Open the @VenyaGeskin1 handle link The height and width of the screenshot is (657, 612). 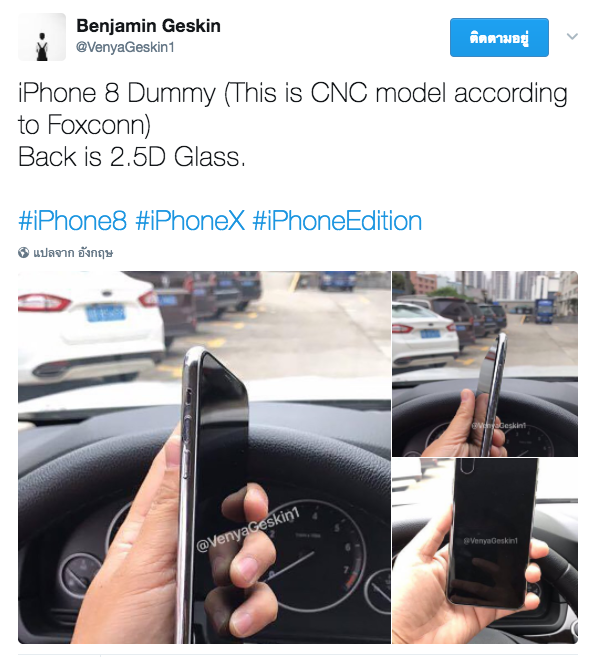pyautogui.click(x=125, y=47)
